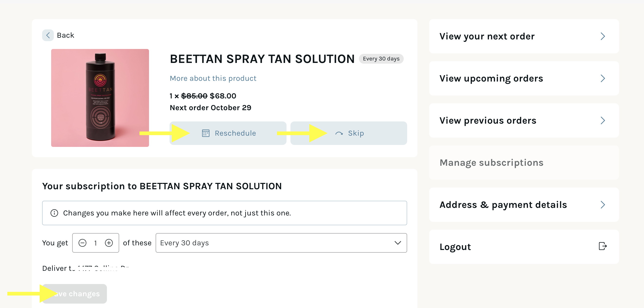Click the Skip curved arrow icon
The image size is (644, 308).
339,133
